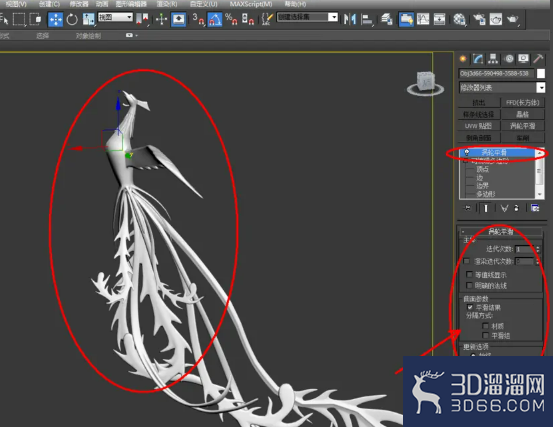Switch to the Modify command panel

tap(478, 59)
